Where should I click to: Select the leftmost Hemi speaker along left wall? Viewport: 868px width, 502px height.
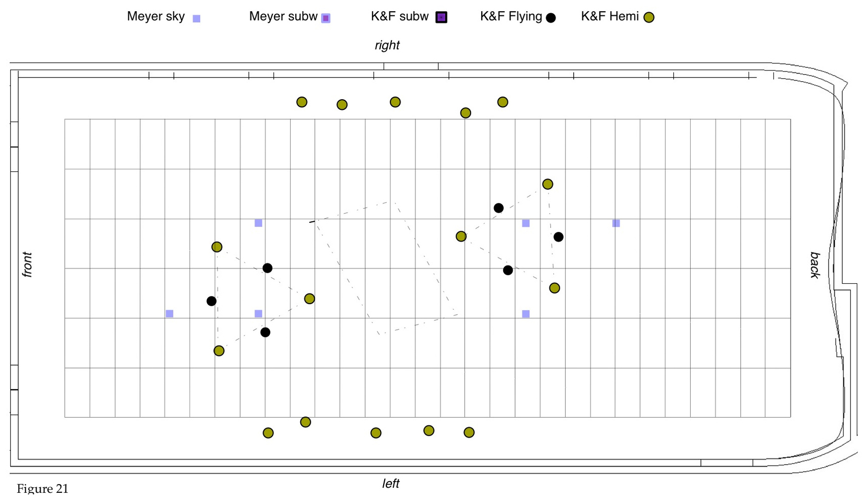[268, 433]
